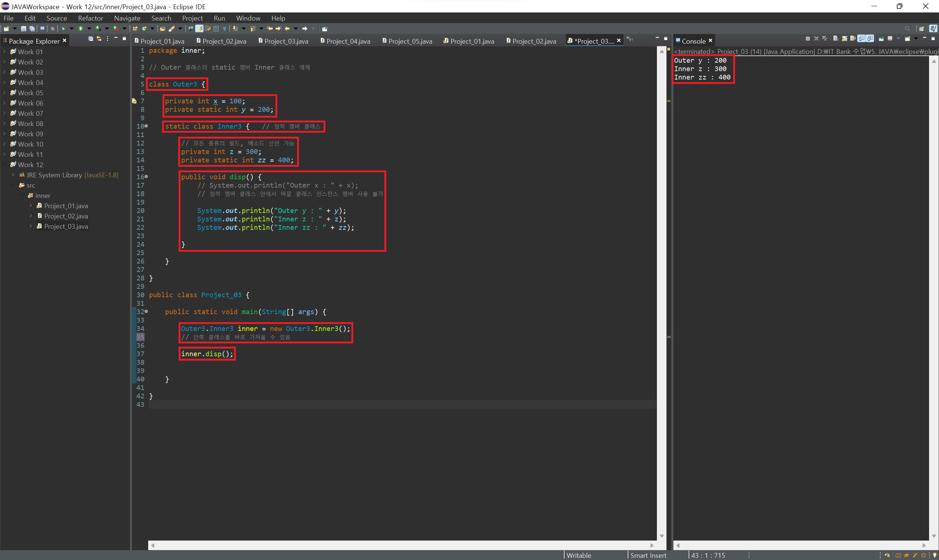Switch to the Project_04.java tab
The image size is (939, 560).
pyautogui.click(x=348, y=41)
